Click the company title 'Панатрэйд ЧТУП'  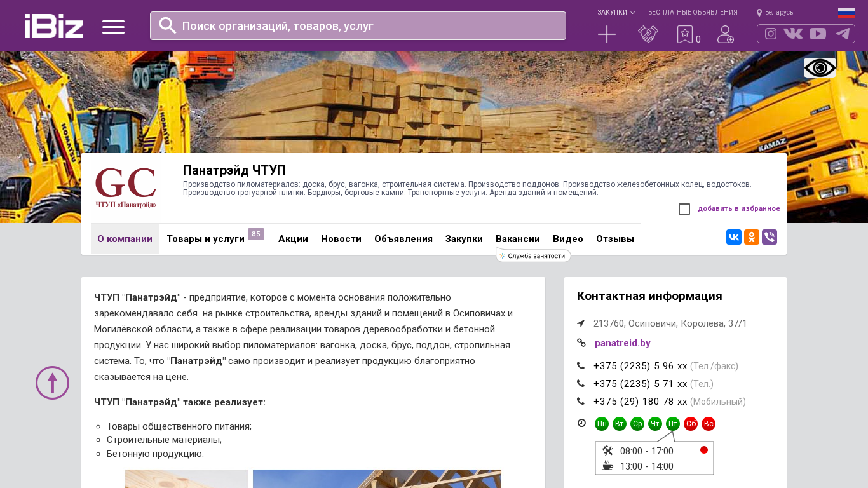(x=234, y=170)
